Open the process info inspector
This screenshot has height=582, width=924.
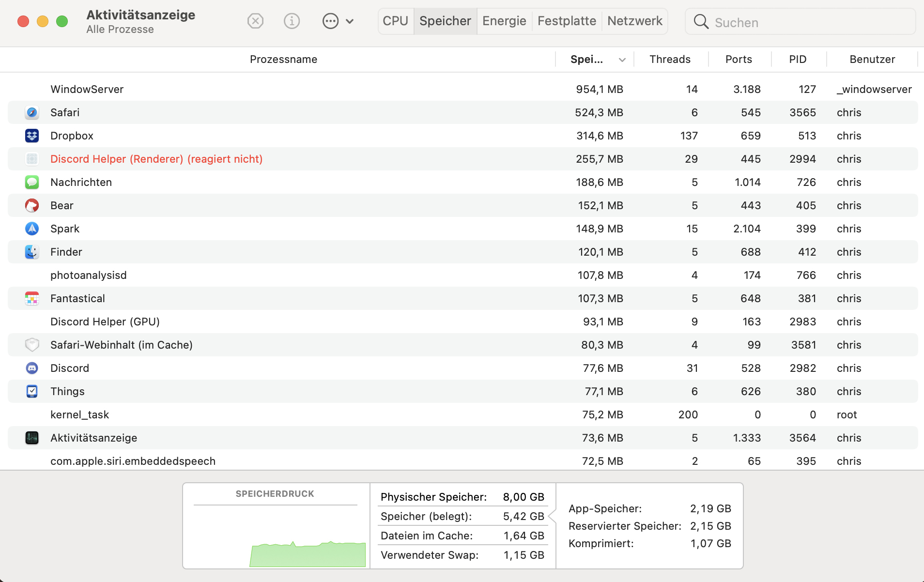292,21
